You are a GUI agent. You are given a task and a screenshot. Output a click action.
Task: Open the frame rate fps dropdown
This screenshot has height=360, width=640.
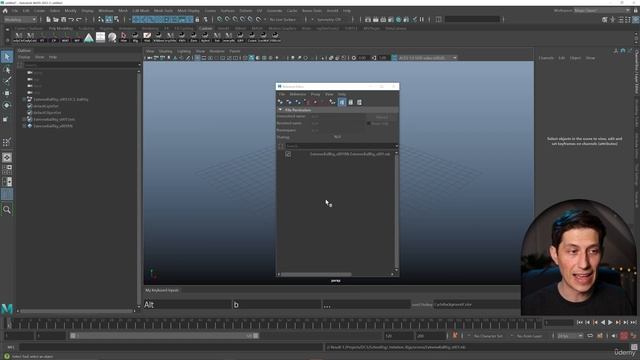pyautogui.click(x=570, y=336)
